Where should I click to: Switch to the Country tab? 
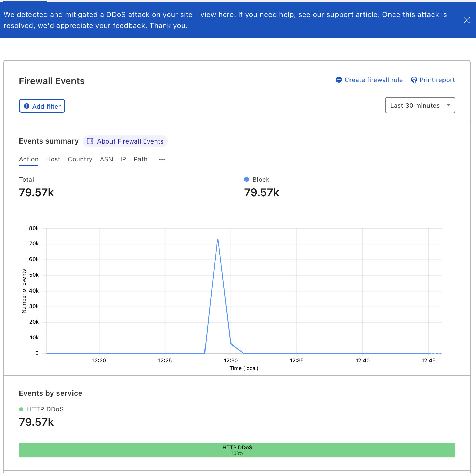tap(80, 159)
